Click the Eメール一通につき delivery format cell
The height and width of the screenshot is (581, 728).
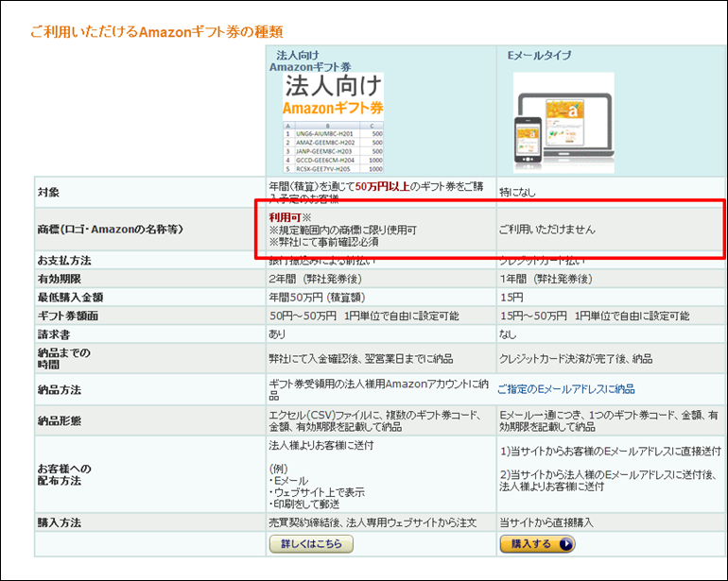(609, 421)
